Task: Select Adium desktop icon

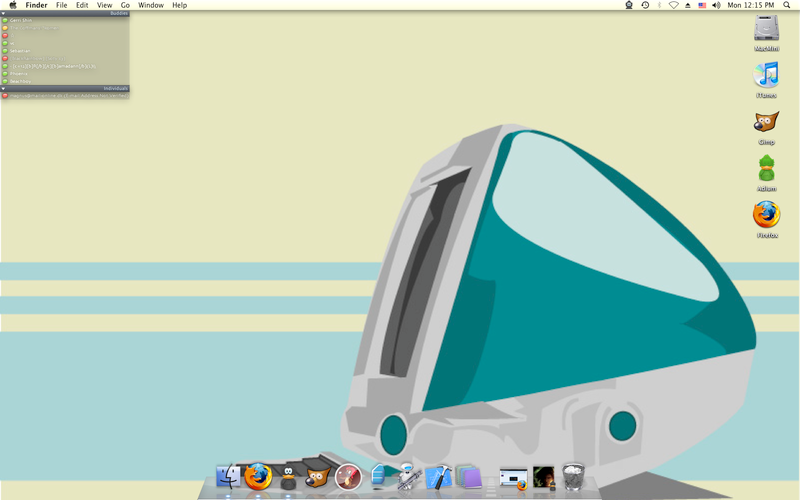Action: (x=766, y=168)
